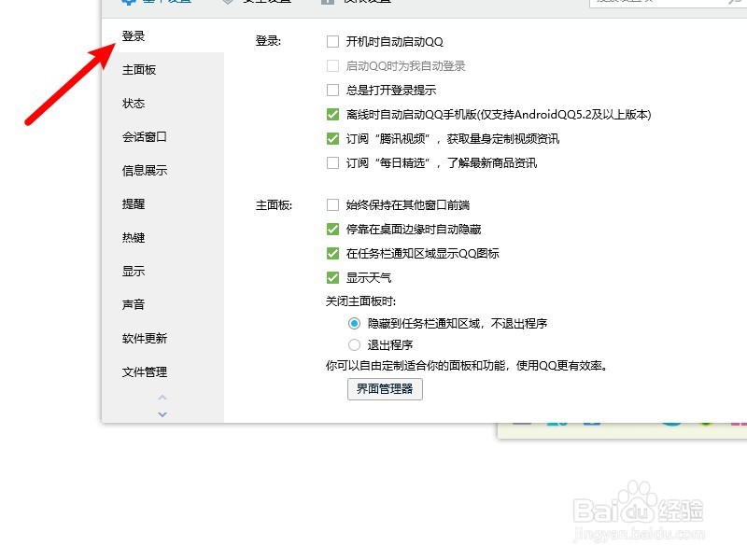The width and height of the screenshot is (747, 560).
Task: Open the 提醒 settings section
Action: pos(134,204)
